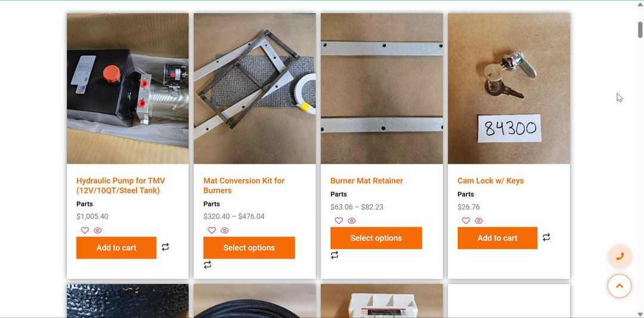Image resolution: width=644 pixels, height=318 pixels.
Task: Add Cam Lock w/ Keys to wishlist
Action: coord(466,221)
